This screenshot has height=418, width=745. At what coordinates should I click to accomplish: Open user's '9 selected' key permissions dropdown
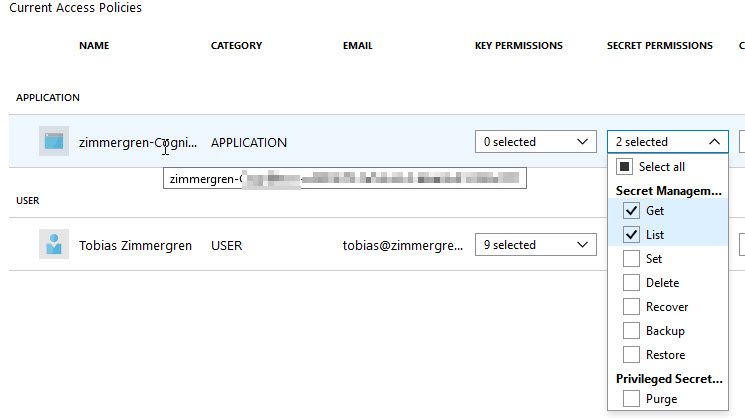click(535, 245)
